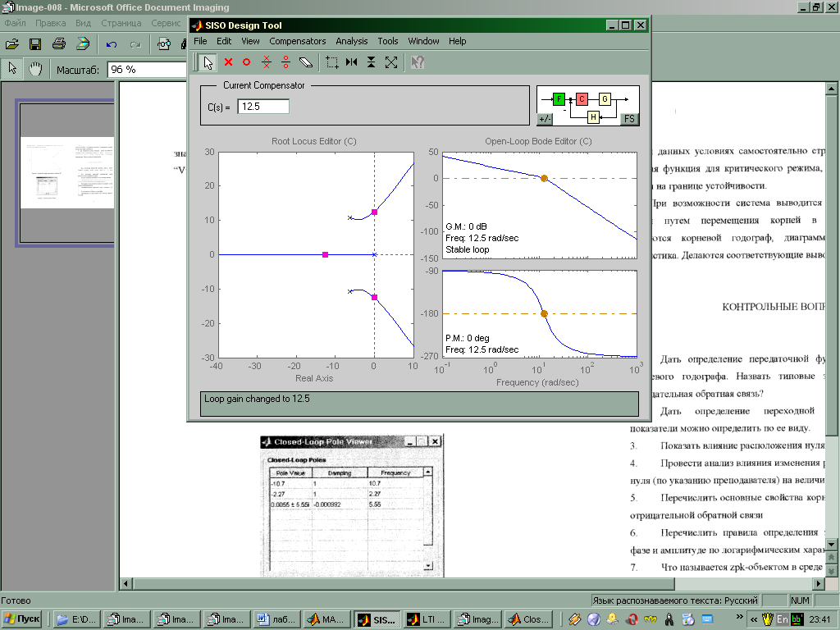The width and height of the screenshot is (840, 630).
Task: Click the H sensor block
Action: (x=593, y=116)
